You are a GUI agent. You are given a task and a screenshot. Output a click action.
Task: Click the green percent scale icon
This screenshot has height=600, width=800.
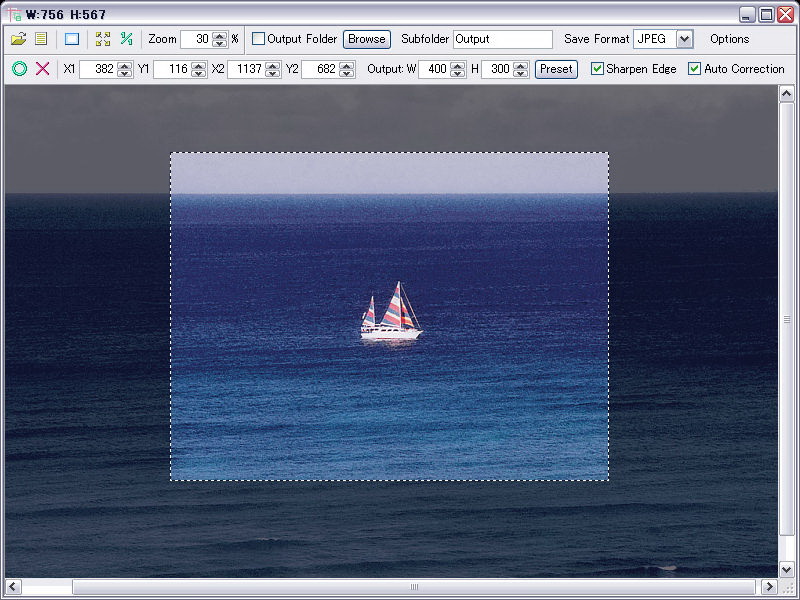(126, 39)
